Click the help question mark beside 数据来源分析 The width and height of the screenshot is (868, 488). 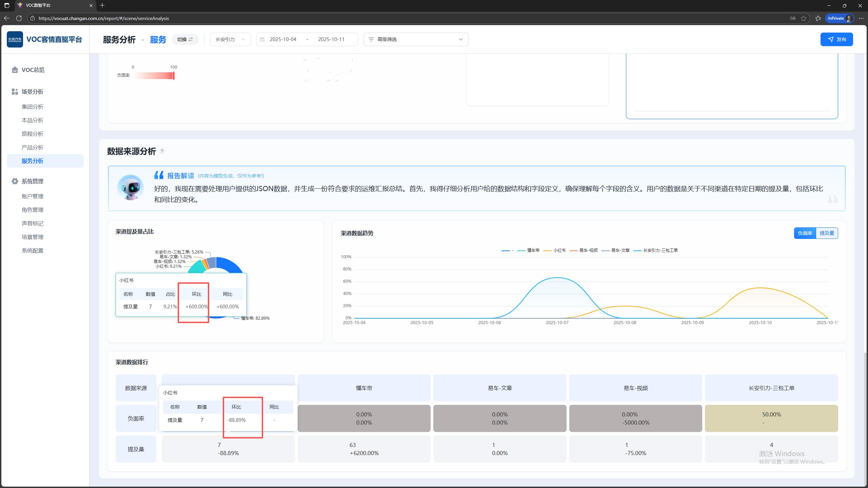pos(162,151)
